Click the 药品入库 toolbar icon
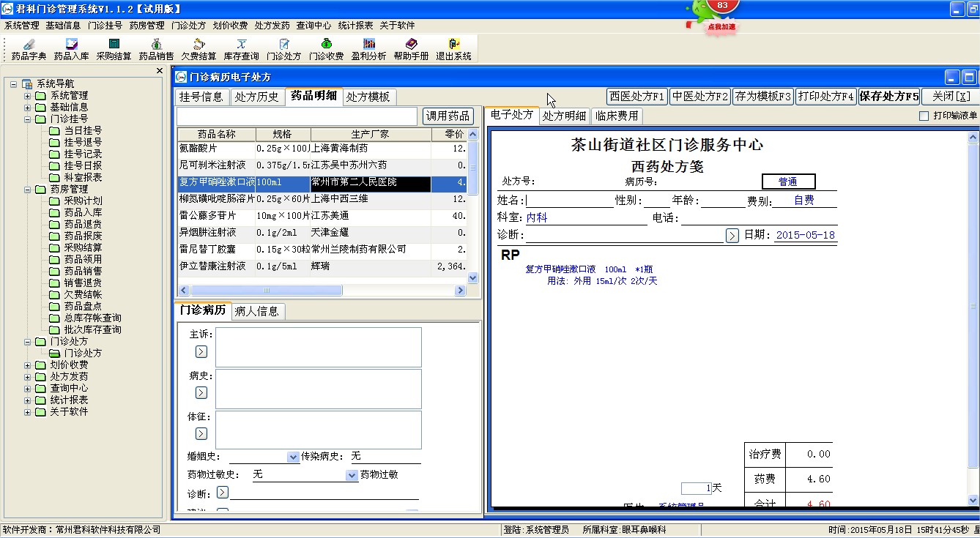This screenshot has height=538, width=980. (71, 50)
